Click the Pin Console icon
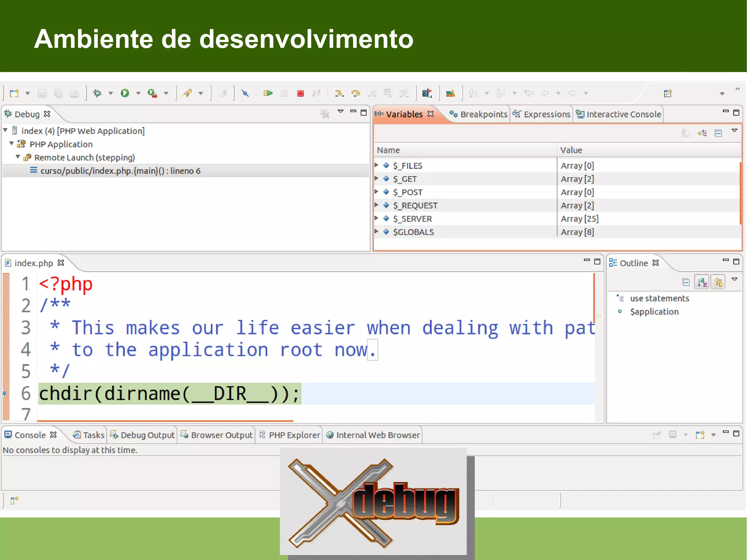This screenshot has width=747, height=560. coord(657,435)
